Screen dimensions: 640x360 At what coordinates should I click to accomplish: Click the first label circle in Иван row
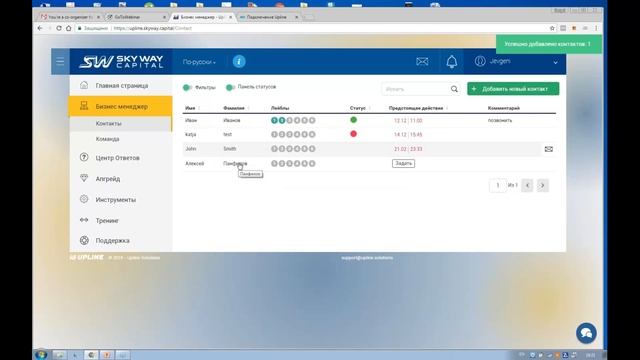274,120
